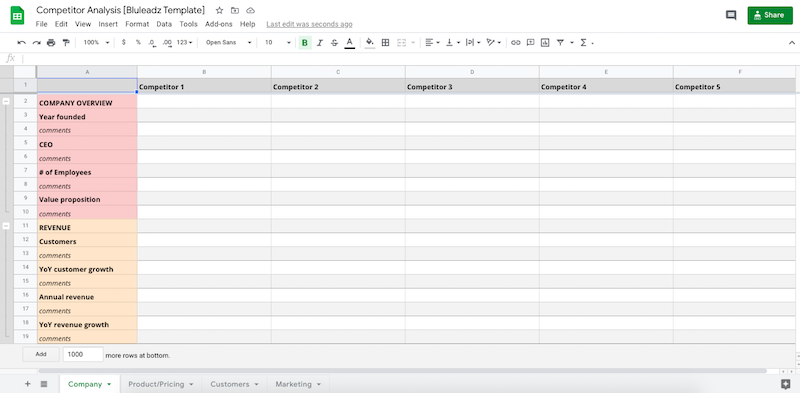The width and height of the screenshot is (800, 393).
Task: Open text color picker
Action: pyautogui.click(x=349, y=43)
